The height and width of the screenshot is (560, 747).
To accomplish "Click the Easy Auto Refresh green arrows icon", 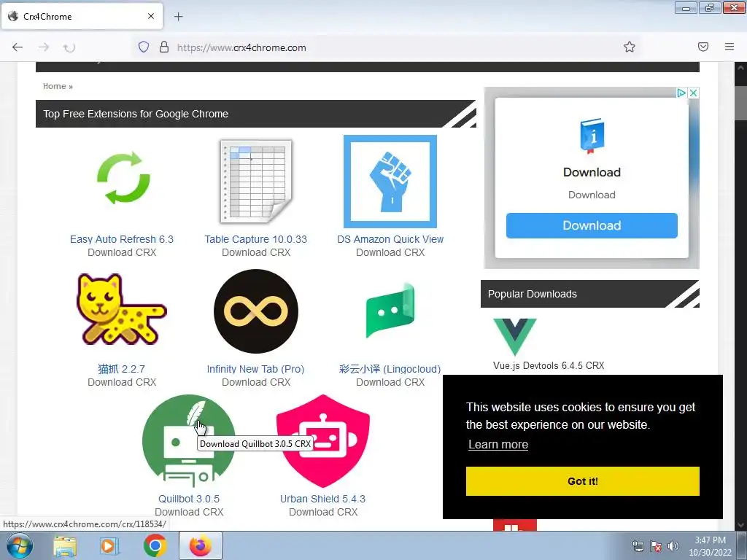I will coord(123,178).
